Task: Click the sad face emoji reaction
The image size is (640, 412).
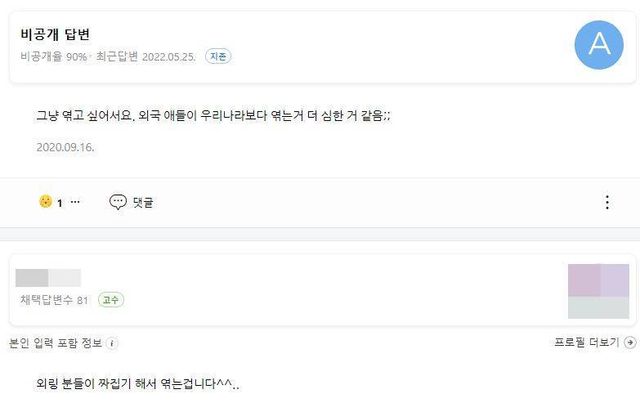Action: pyautogui.click(x=45, y=202)
